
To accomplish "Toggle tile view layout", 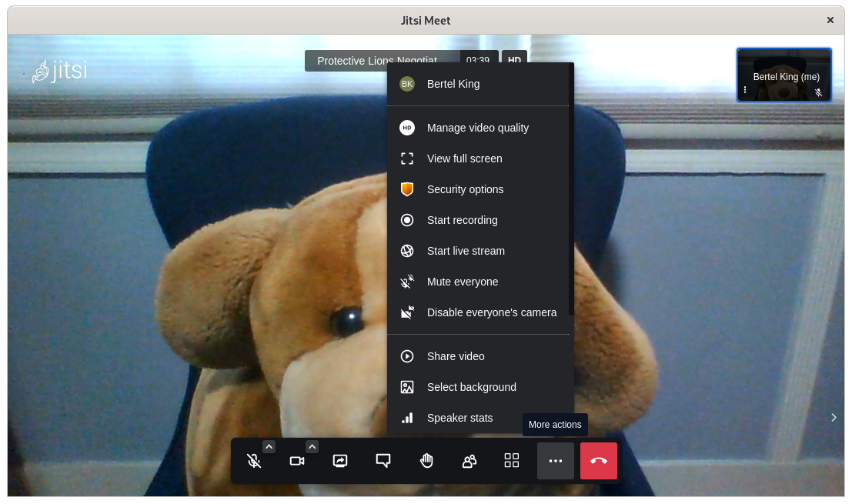I will tap(512, 461).
